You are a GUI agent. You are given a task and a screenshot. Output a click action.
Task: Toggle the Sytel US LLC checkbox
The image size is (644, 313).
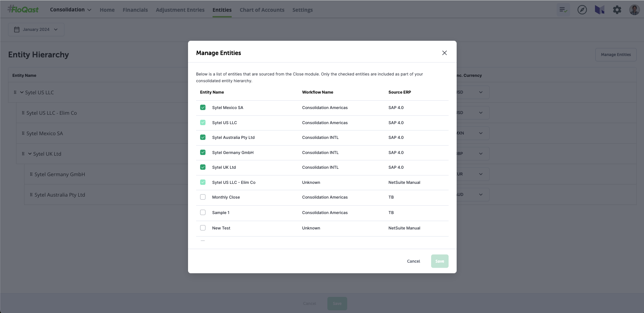click(x=203, y=122)
